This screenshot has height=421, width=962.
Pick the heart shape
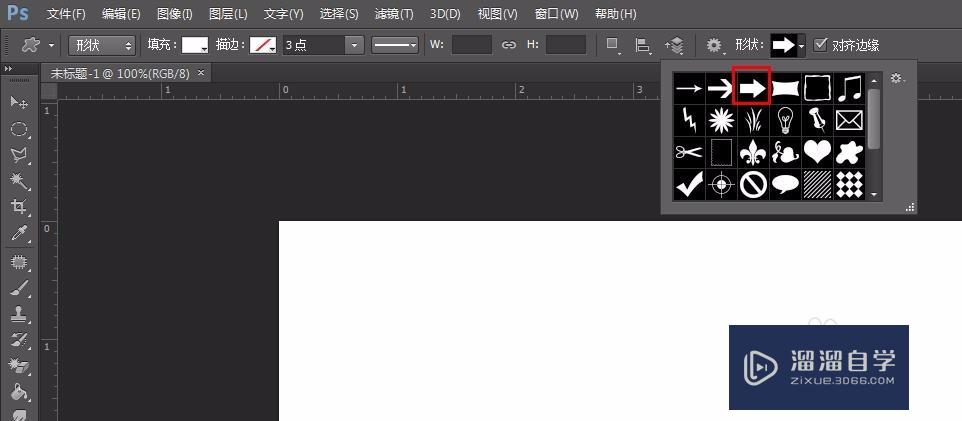click(x=817, y=153)
